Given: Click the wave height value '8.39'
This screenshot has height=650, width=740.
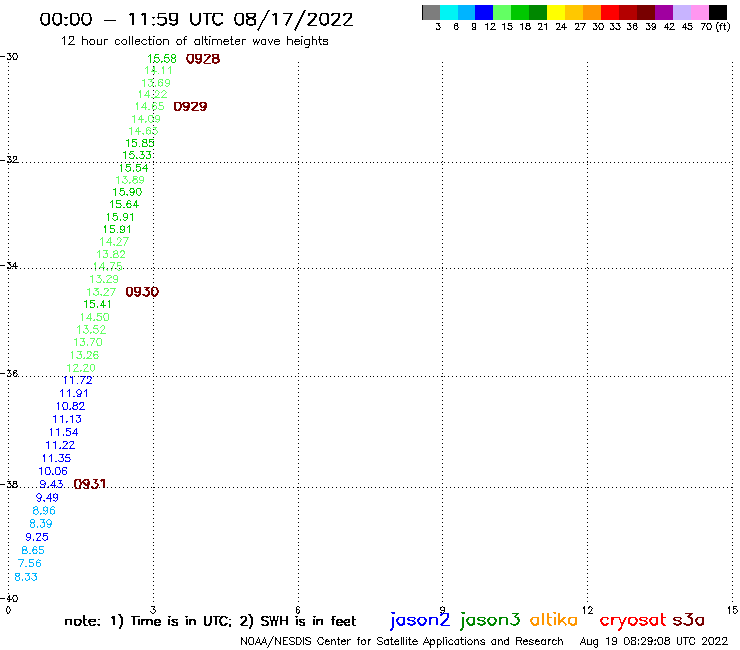Looking at the screenshot, I should tap(41, 524).
